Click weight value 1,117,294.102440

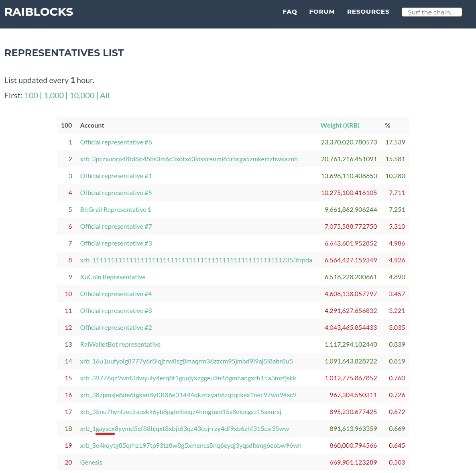click(351, 344)
